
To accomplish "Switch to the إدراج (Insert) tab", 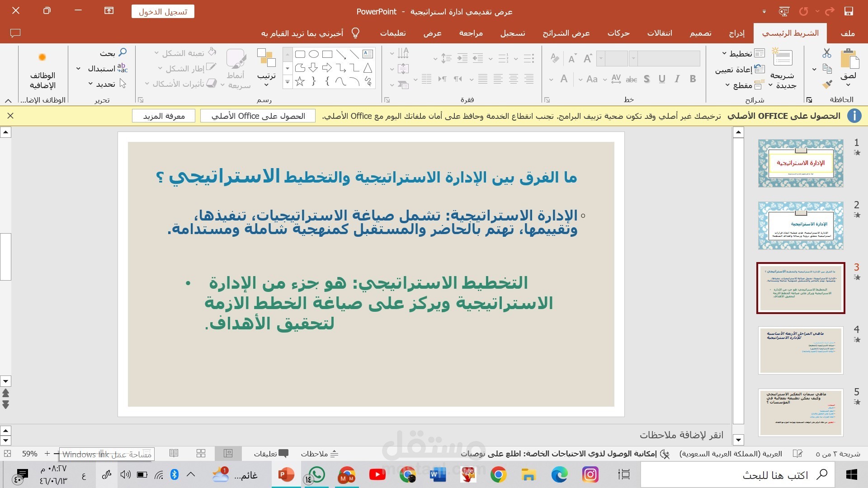I will pos(737,33).
